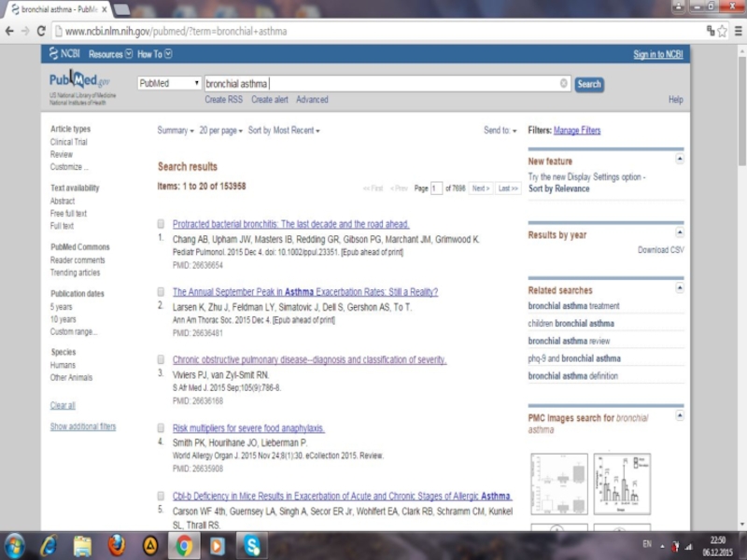Filter species to Humans
Image resolution: width=747 pixels, height=560 pixels.
click(x=63, y=365)
